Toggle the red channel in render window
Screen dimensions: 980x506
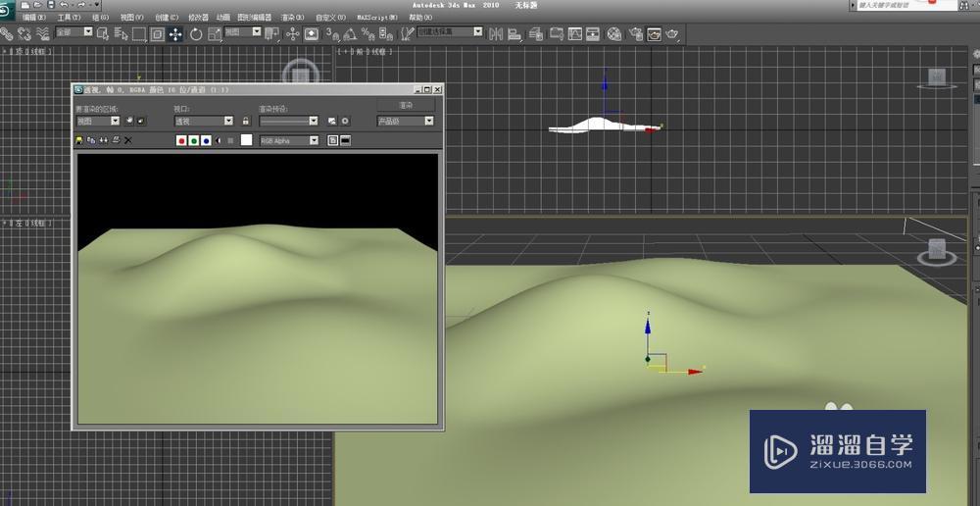182,140
